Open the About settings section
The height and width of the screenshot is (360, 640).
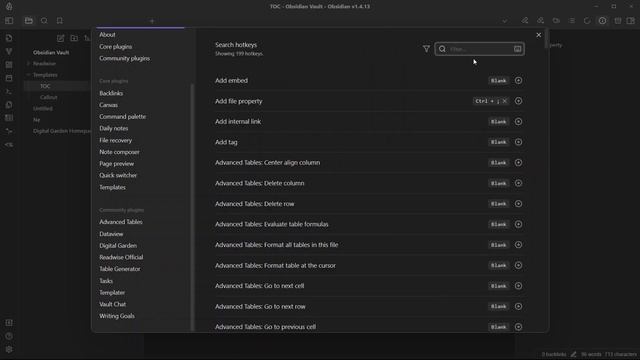(x=107, y=35)
